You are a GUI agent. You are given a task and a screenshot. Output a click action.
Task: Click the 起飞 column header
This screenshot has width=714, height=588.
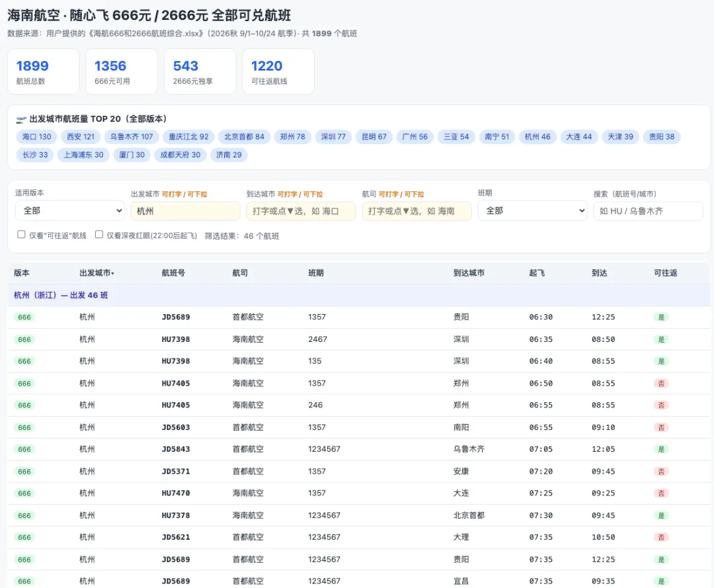coord(537,273)
